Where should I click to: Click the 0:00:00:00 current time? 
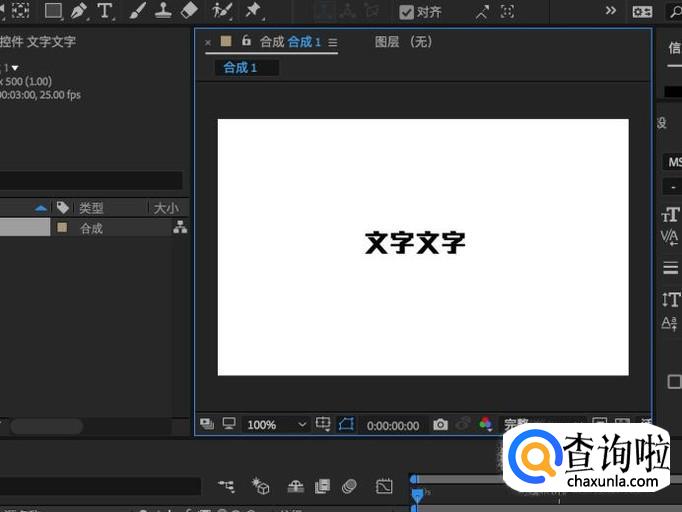coord(393,425)
